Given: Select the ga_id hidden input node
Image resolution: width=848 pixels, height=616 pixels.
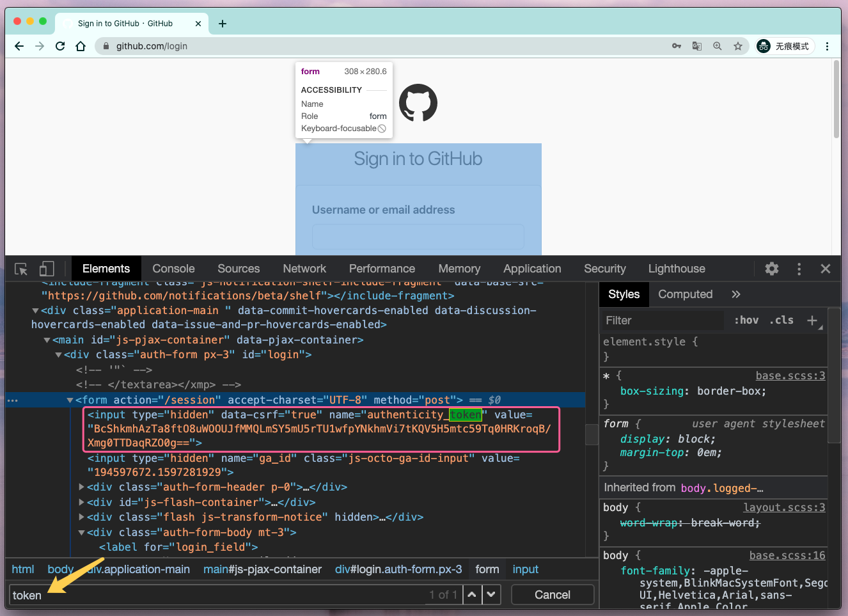Looking at the screenshot, I should pyautogui.click(x=304, y=465).
